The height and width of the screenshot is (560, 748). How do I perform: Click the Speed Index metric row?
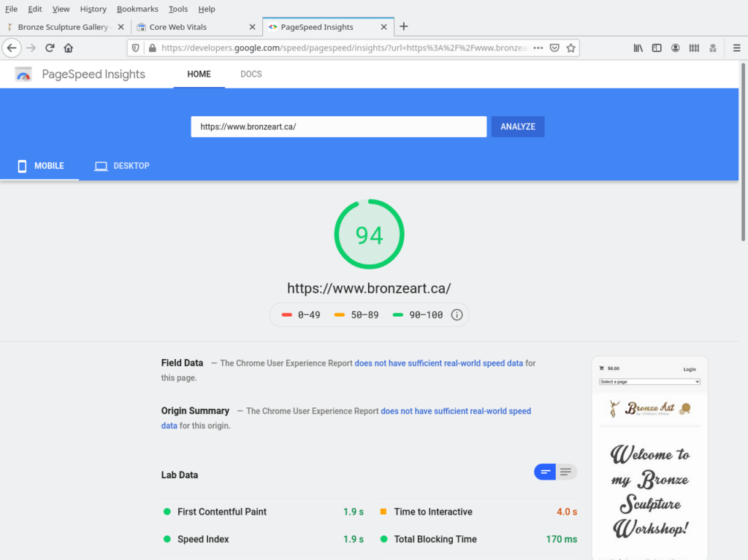[x=263, y=540]
